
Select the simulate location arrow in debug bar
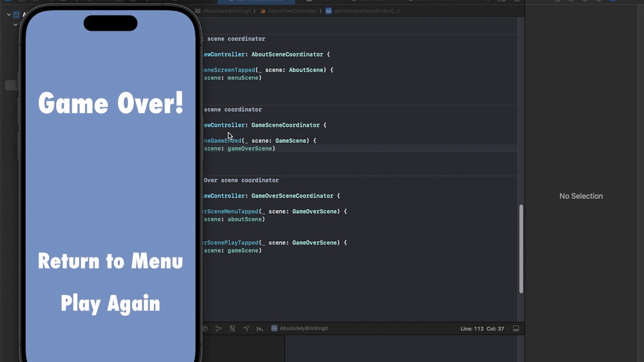(x=246, y=328)
